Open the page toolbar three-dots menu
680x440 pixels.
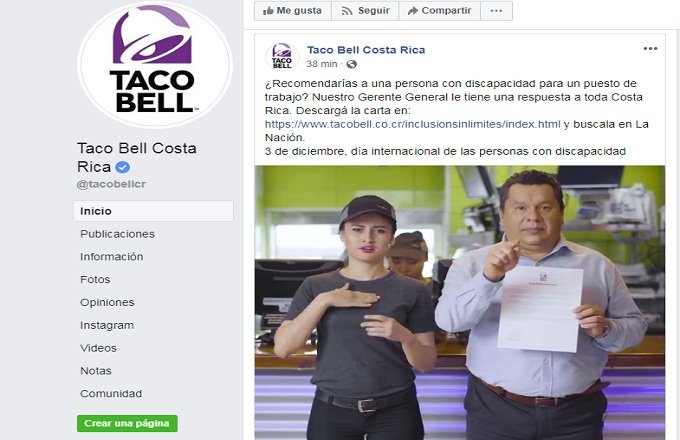[497, 11]
